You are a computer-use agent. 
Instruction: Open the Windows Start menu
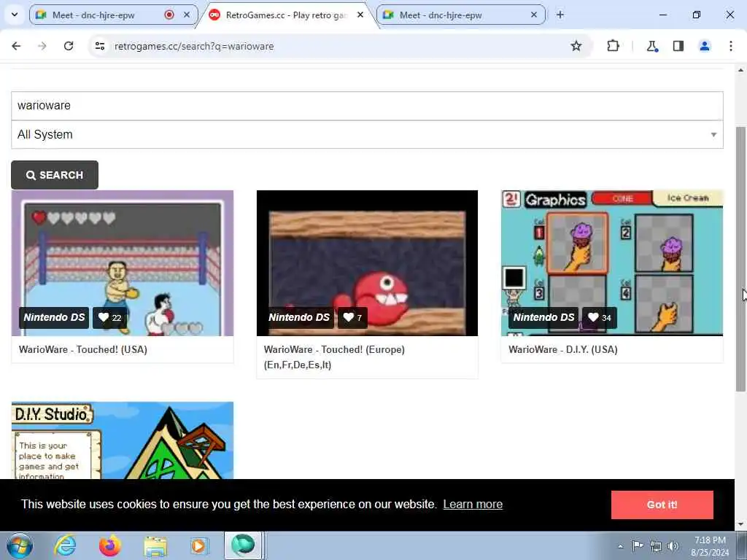pos(20,545)
